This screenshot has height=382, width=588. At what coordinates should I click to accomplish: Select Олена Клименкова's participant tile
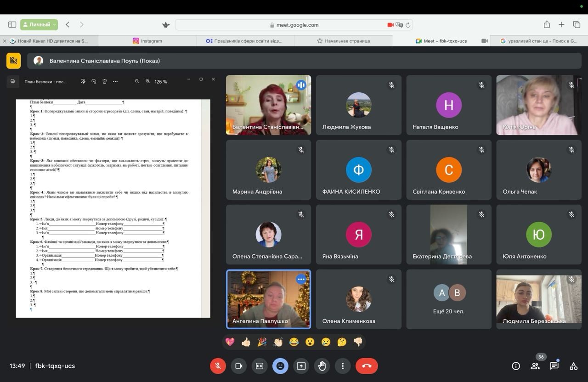pyautogui.click(x=358, y=299)
